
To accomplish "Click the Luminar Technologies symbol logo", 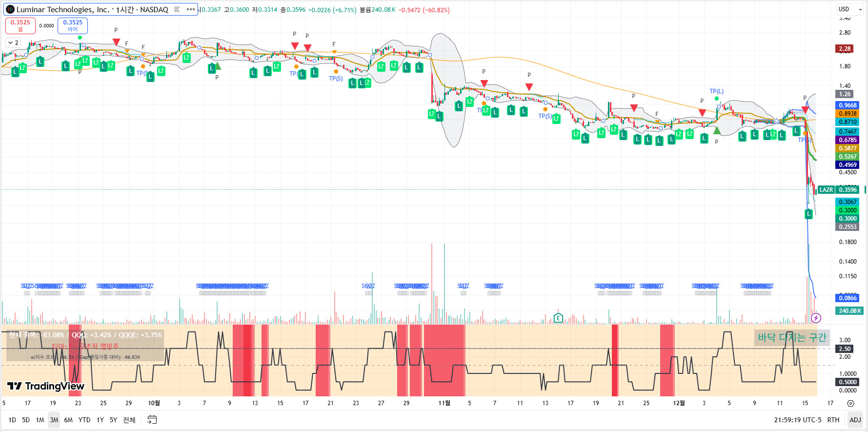I will [10, 9].
